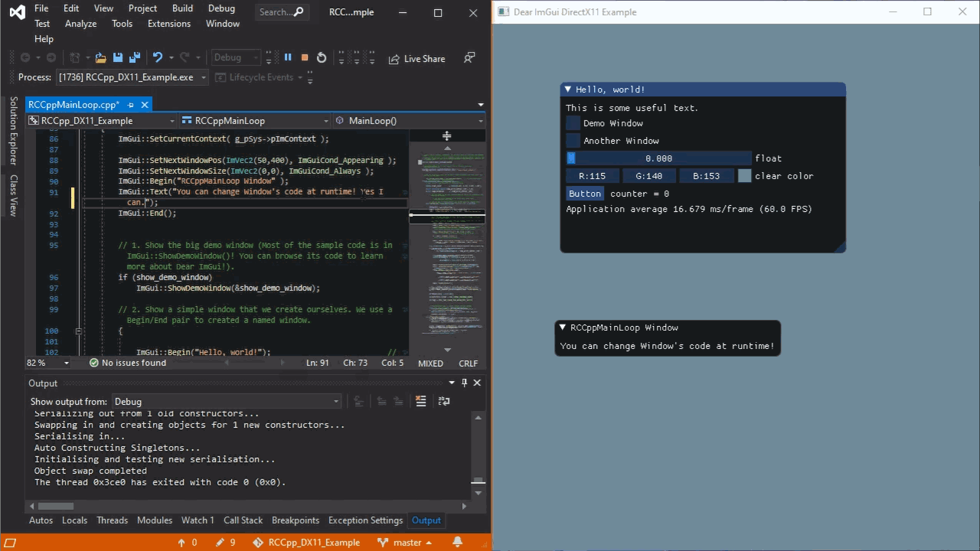The width and height of the screenshot is (980, 551).
Task: Click the float slider in Hello, world!
Action: (658, 158)
